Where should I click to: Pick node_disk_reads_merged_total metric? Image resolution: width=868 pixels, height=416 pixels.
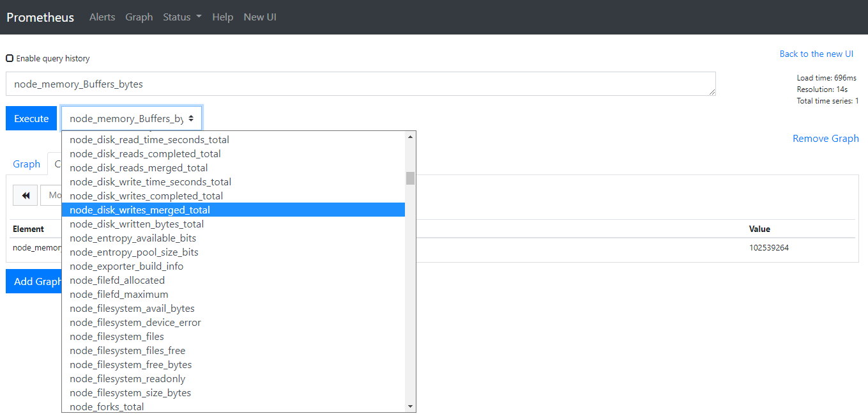tap(233, 167)
